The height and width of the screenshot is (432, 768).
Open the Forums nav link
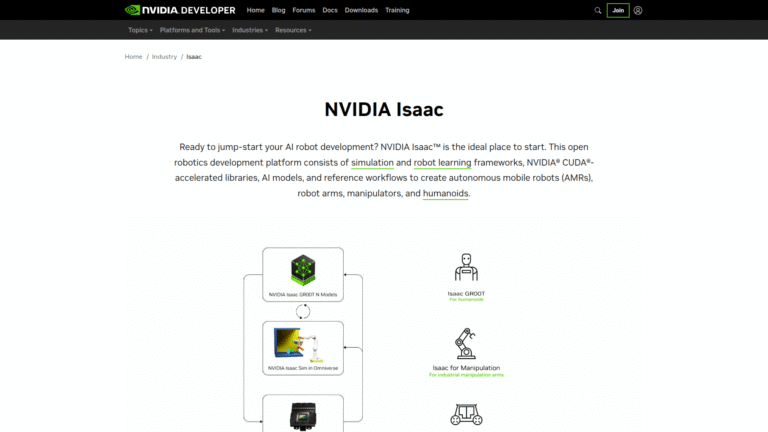tap(304, 10)
